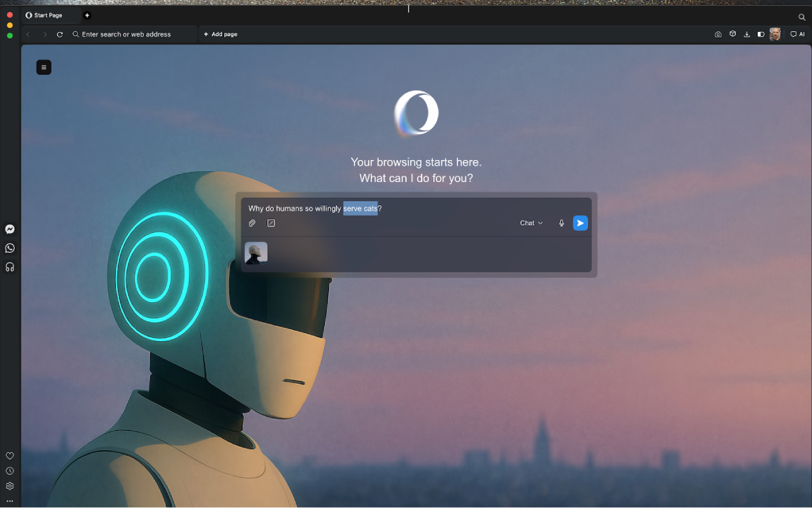Take a Snapshot using the camera toolbar icon

718,34
